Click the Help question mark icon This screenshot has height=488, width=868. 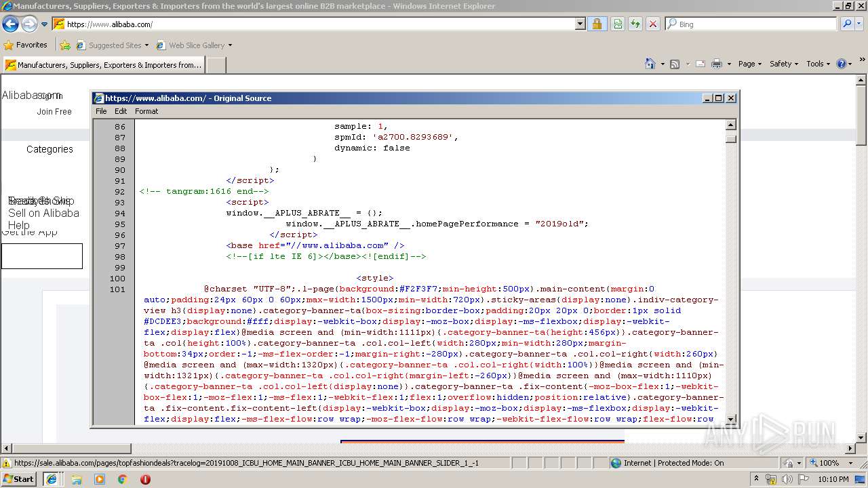(842, 64)
